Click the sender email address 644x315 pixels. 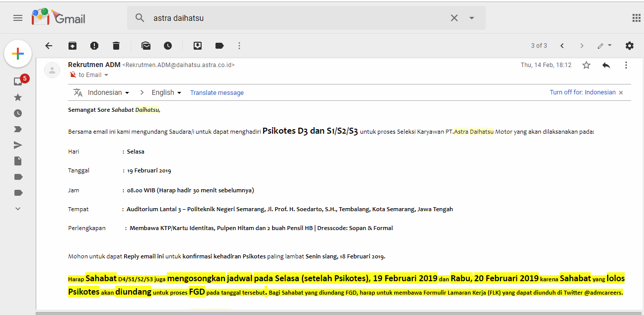[179, 65]
